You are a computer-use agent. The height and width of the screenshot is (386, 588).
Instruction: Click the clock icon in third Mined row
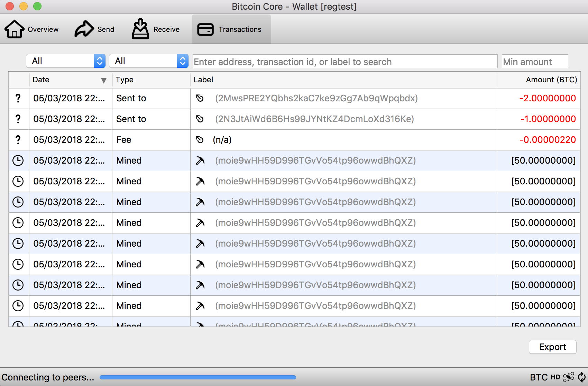pyautogui.click(x=18, y=202)
